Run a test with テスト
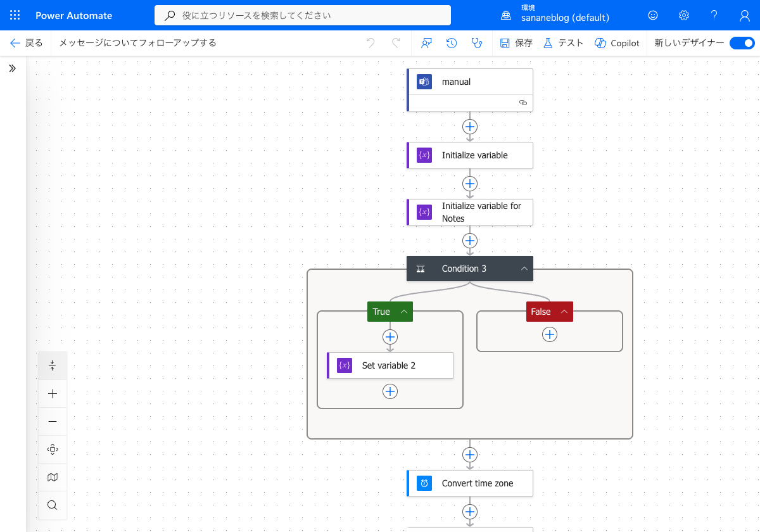This screenshot has width=760, height=532. (x=564, y=43)
